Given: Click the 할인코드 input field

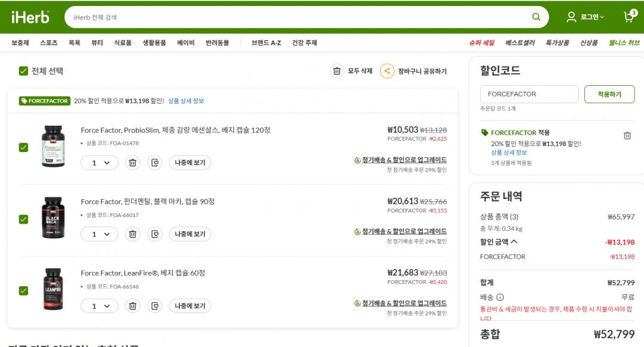Looking at the screenshot, I should tap(529, 94).
